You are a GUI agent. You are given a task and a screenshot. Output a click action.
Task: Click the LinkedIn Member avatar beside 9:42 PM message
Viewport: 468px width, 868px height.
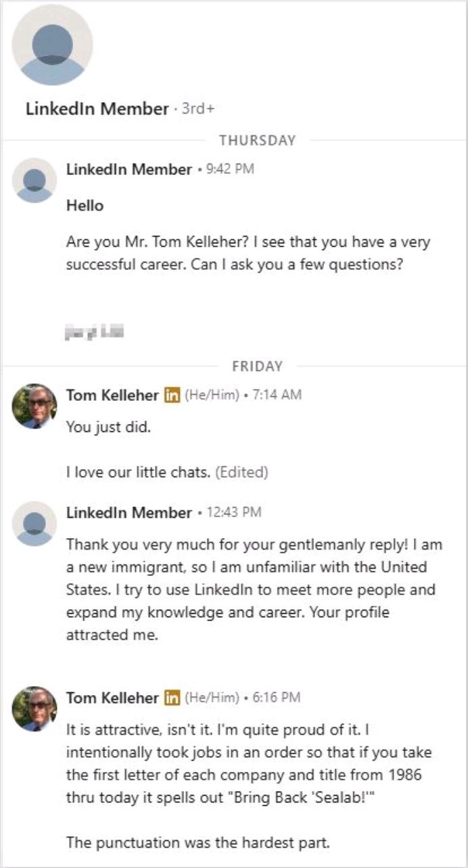click(34, 180)
